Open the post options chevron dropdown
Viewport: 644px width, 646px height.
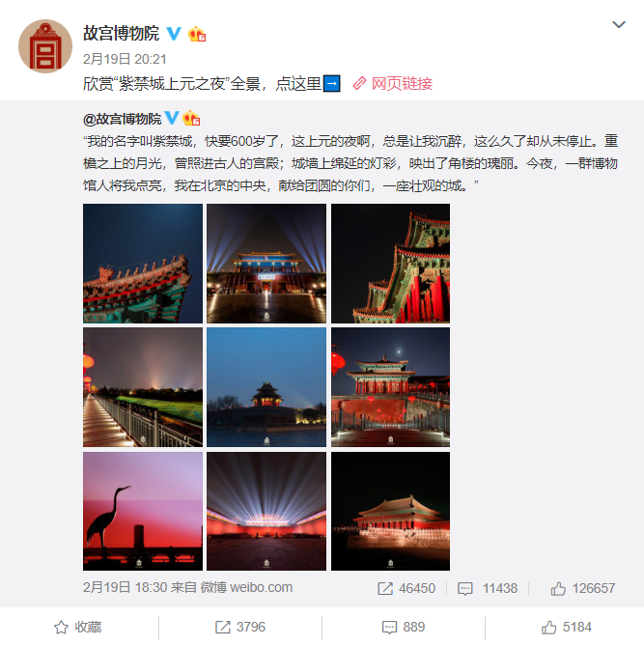click(619, 25)
